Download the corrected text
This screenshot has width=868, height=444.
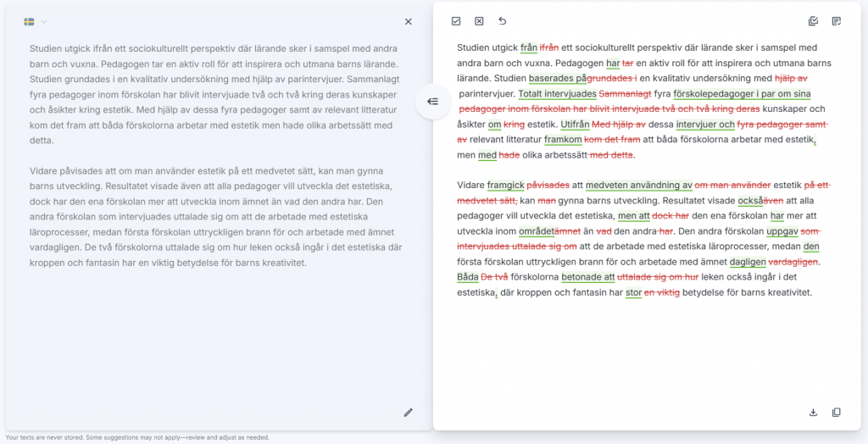coord(814,413)
